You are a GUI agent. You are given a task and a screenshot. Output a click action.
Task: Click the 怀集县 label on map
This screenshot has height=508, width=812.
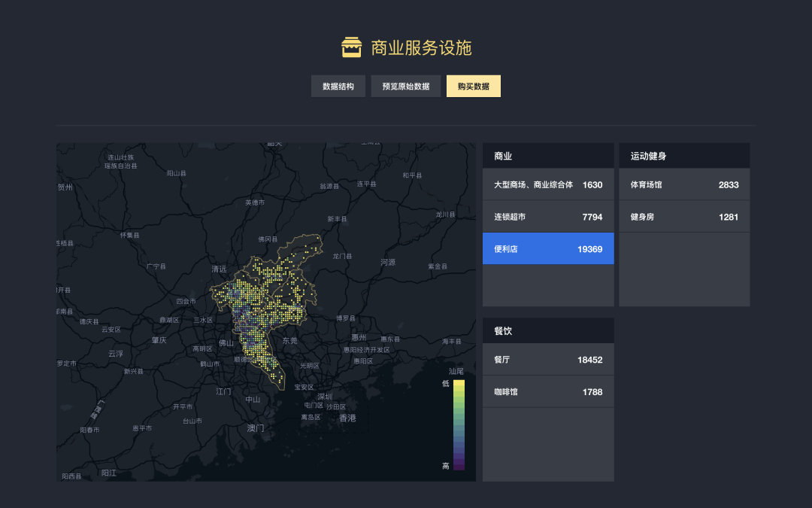click(129, 236)
